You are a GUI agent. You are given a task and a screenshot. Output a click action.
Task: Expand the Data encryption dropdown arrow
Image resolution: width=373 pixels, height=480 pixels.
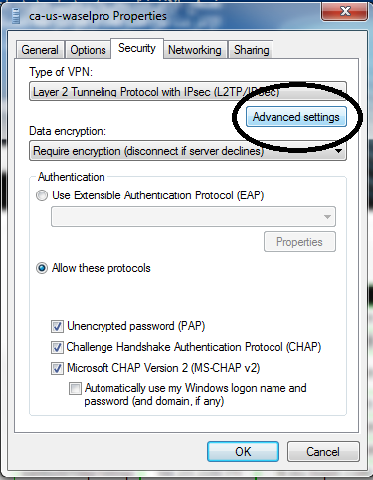coord(338,151)
